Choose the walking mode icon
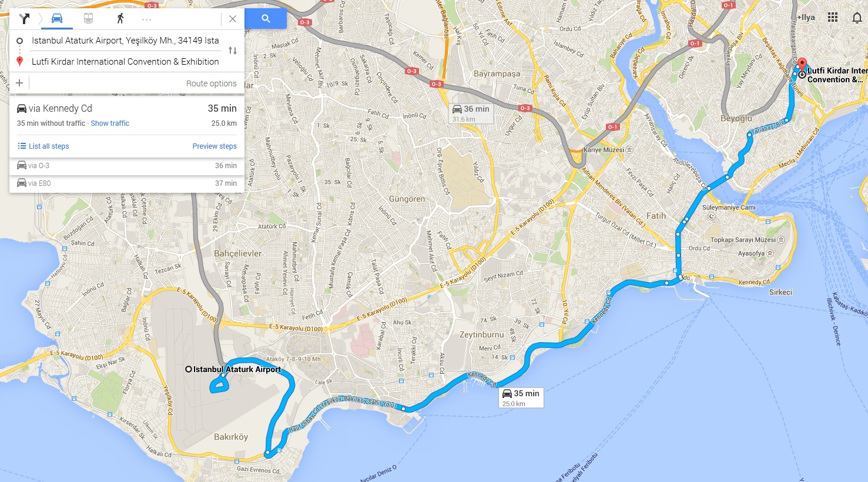The height and width of the screenshot is (482, 868). (120, 18)
